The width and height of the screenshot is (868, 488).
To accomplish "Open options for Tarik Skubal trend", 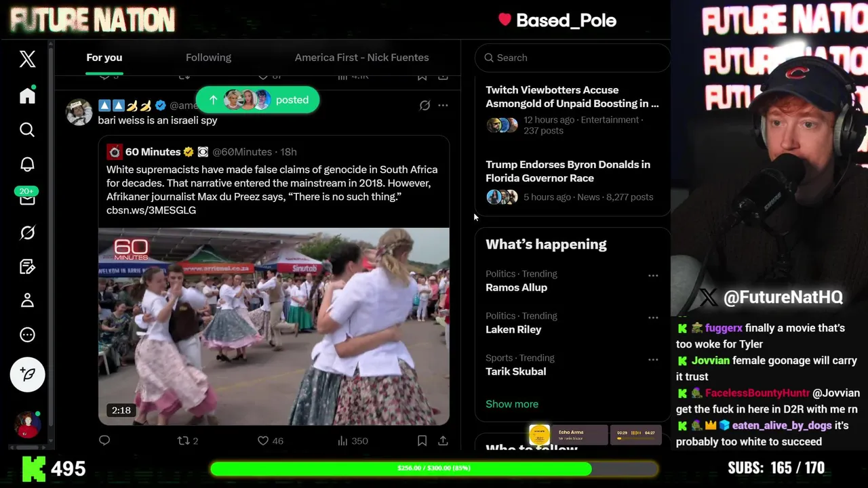I will 653,359.
